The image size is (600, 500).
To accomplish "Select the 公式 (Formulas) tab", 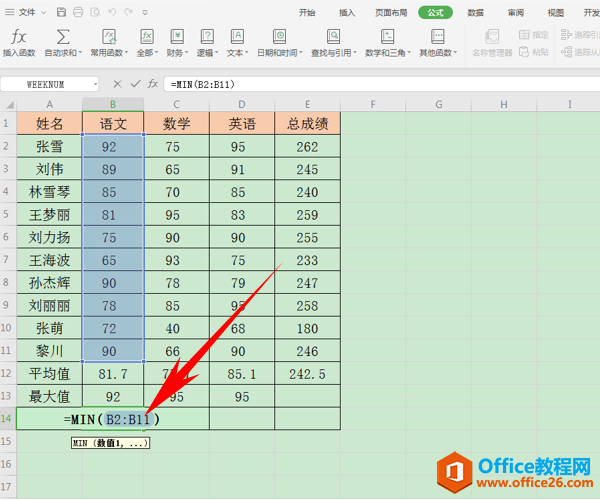I will point(435,13).
